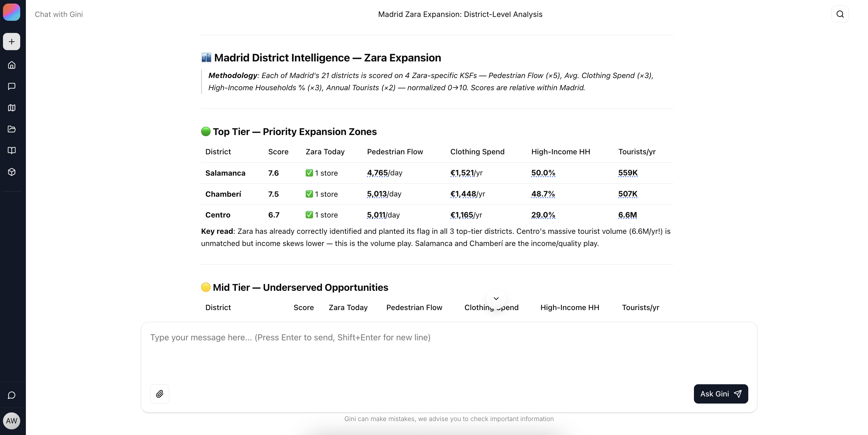Click the Gini app logo

point(12,12)
